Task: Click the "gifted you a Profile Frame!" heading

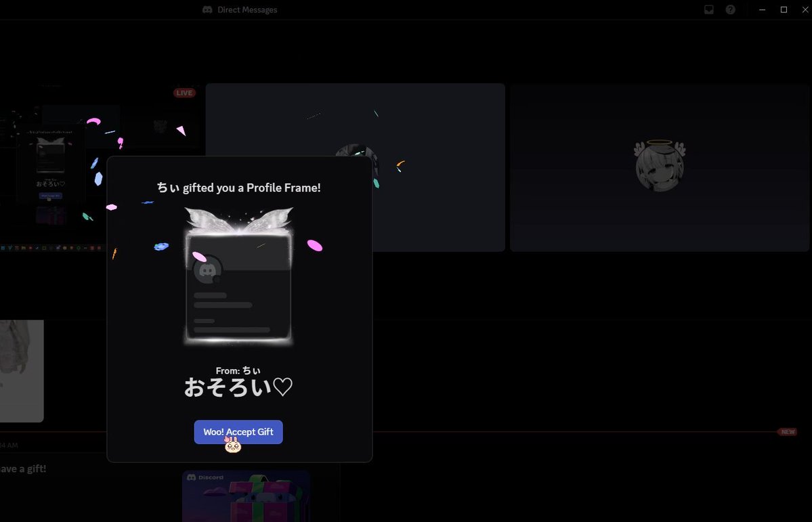Action: coord(239,188)
